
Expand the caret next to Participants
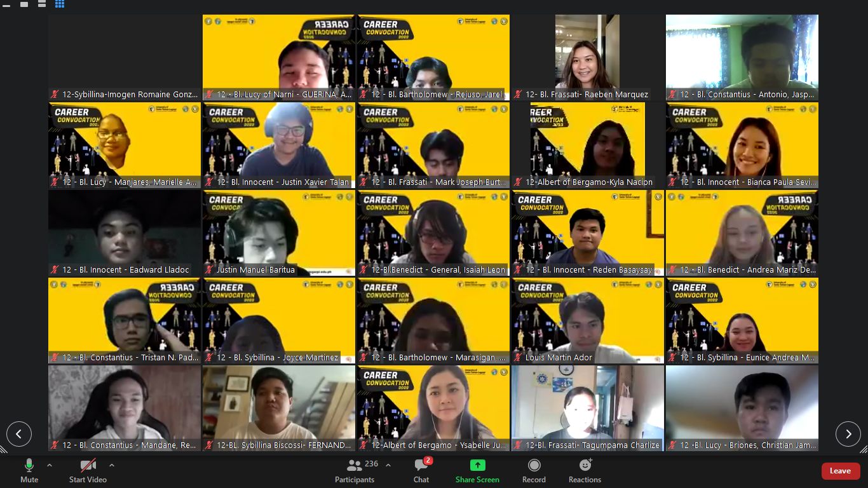pyautogui.click(x=388, y=465)
